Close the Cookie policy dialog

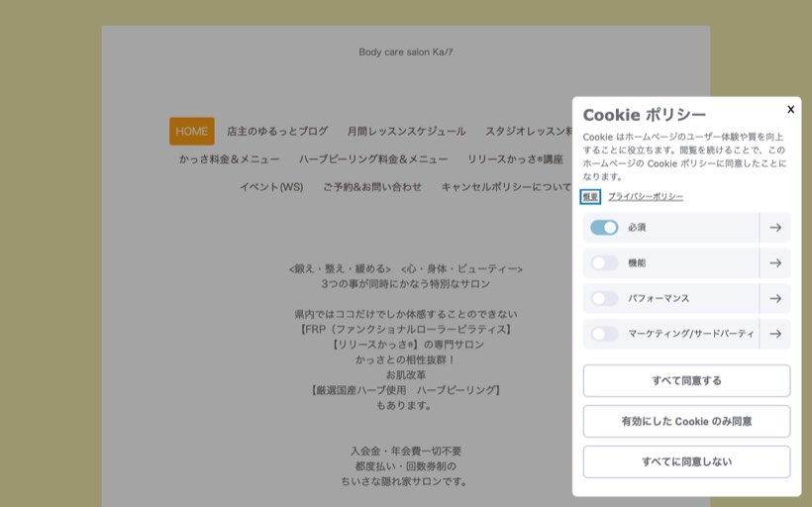[790, 109]
